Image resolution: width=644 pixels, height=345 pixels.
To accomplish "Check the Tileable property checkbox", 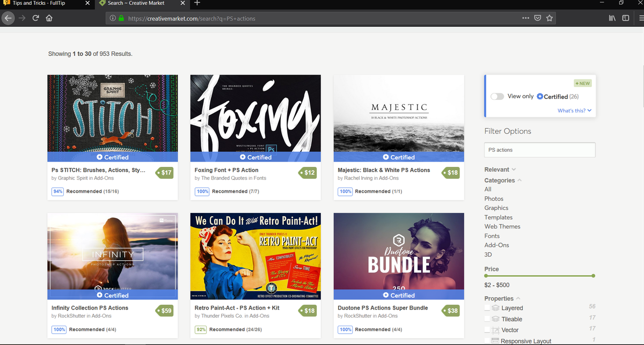I will [487, 319].
